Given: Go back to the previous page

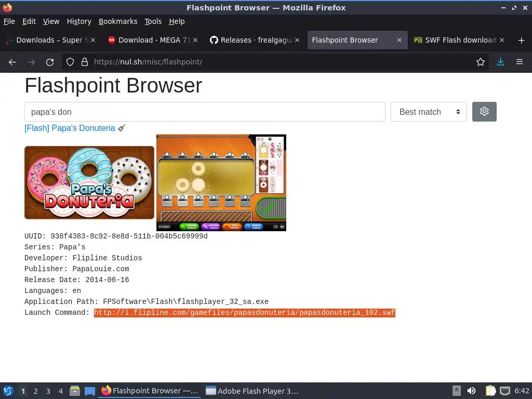Looking at the screenshot, I should point(12,62).
